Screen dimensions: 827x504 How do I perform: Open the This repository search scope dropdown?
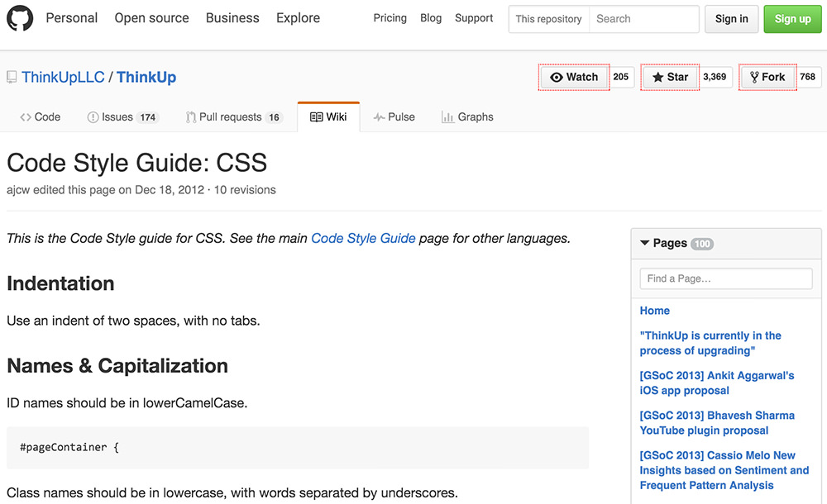[548, 18]
